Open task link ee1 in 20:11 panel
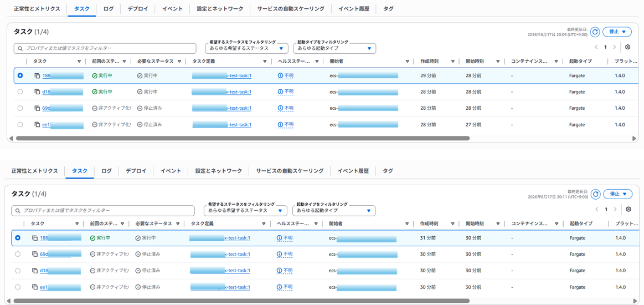This screenshot has height=305, width=644. pyautogui.click(x=60, y=287)
